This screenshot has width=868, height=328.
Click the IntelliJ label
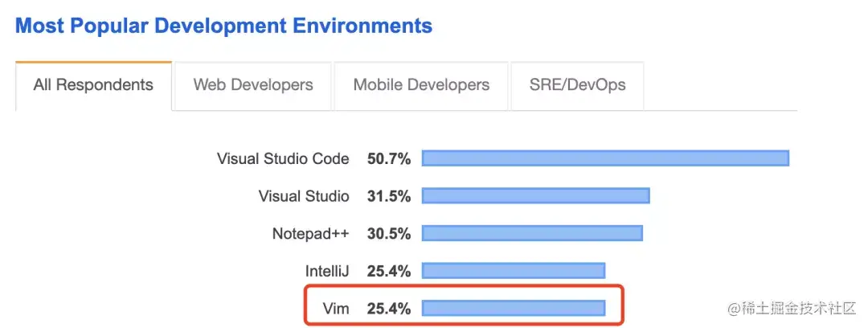[327, 271]
